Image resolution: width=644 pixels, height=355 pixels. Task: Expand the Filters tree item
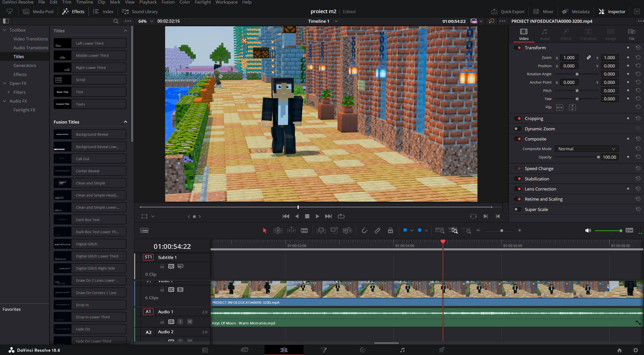(x=9, y=92)
